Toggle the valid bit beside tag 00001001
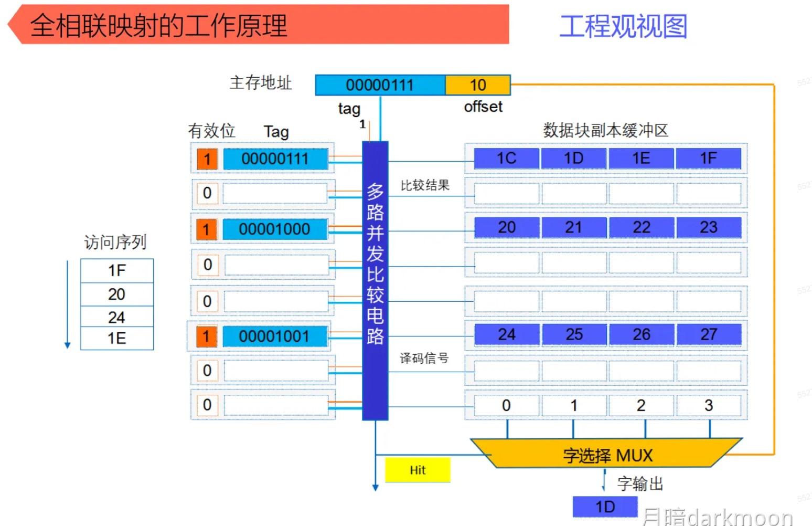Viewport: 812px width, 526px height. (x=207, y=336)
